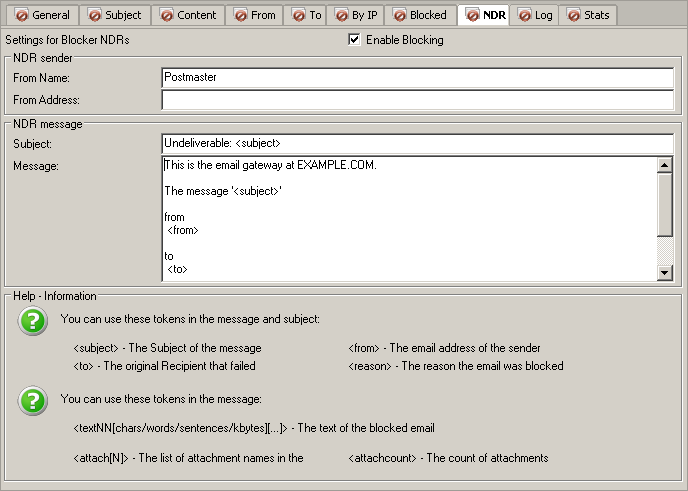Click the message scrollbar up arrow
Screen dimensions: 688x491
click(665, 165)
